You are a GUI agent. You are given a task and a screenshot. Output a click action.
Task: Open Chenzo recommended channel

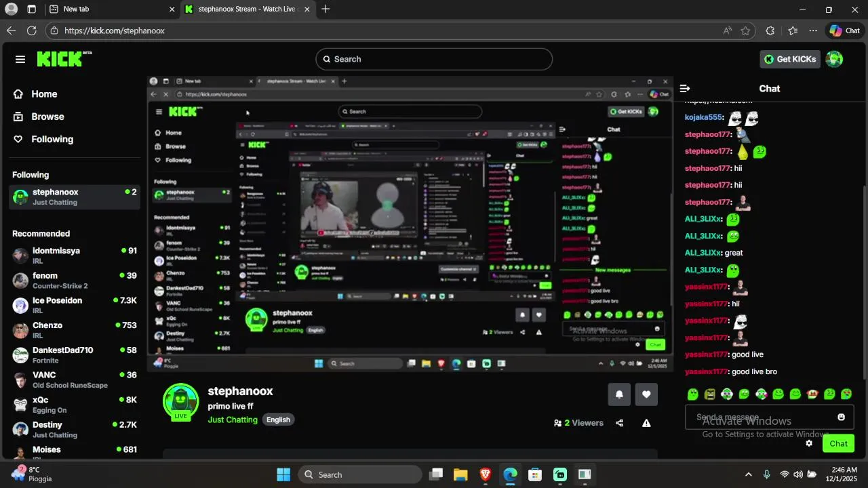75,330
